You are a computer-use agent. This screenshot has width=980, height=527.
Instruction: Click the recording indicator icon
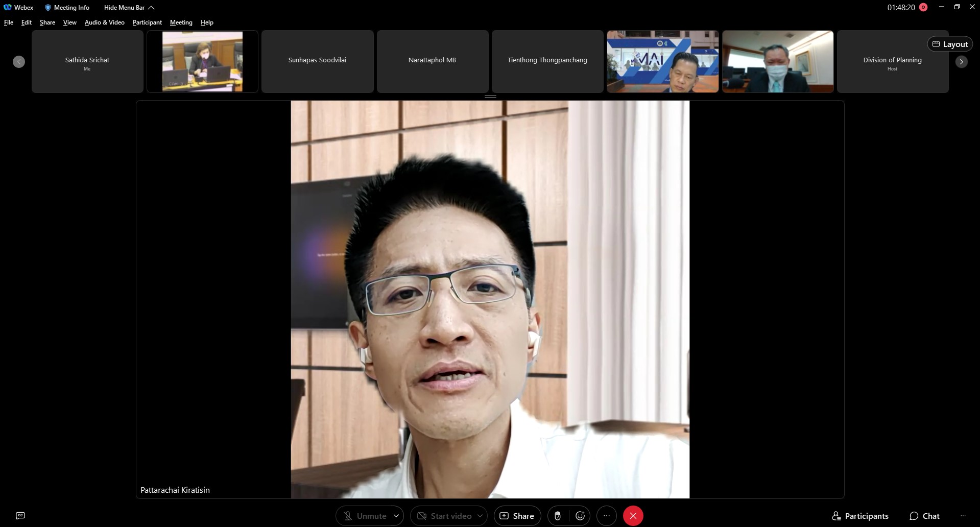click(923, 7)
